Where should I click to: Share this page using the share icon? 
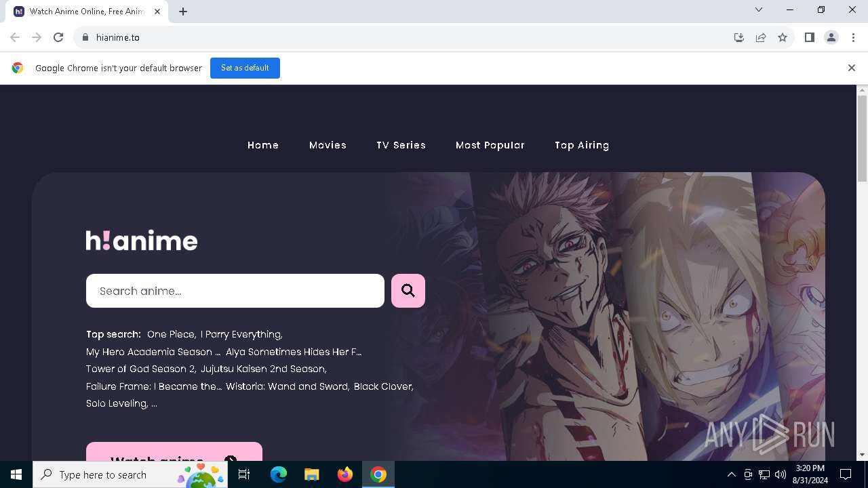[761, 37]
